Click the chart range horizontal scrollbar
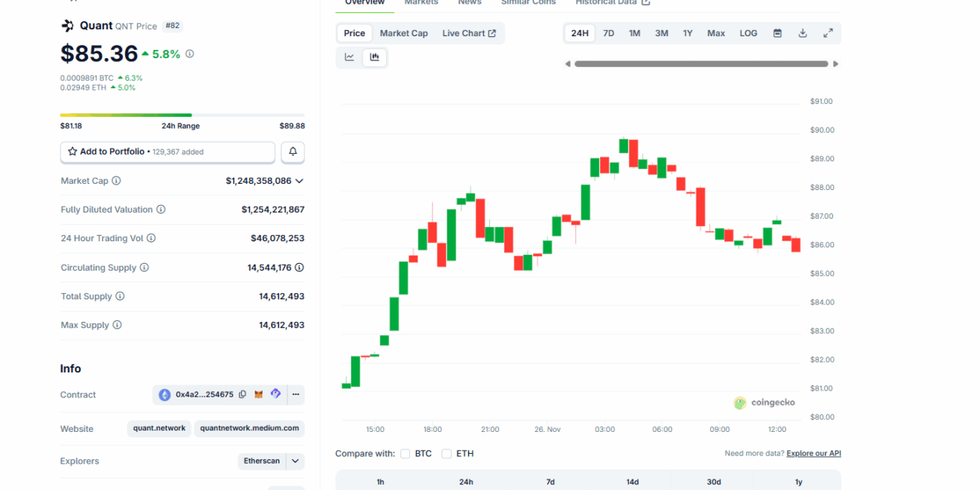 click(701, 64)
